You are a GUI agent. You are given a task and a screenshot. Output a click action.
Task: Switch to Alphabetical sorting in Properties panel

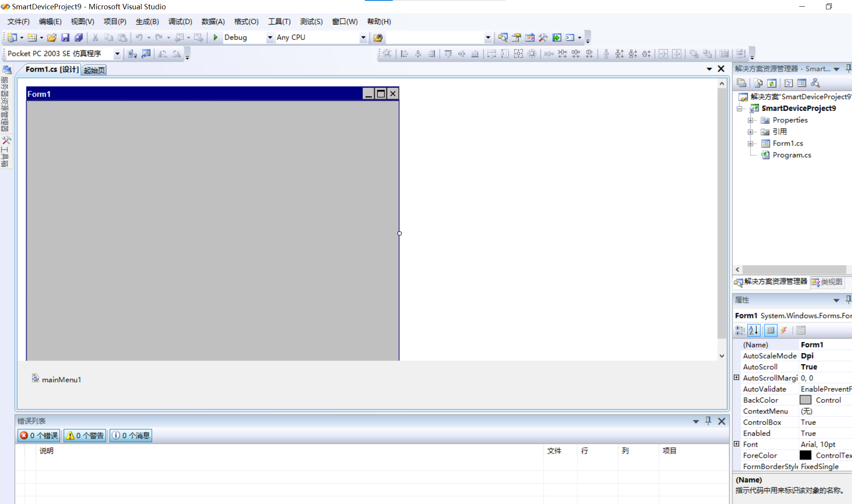pos(754,330)
